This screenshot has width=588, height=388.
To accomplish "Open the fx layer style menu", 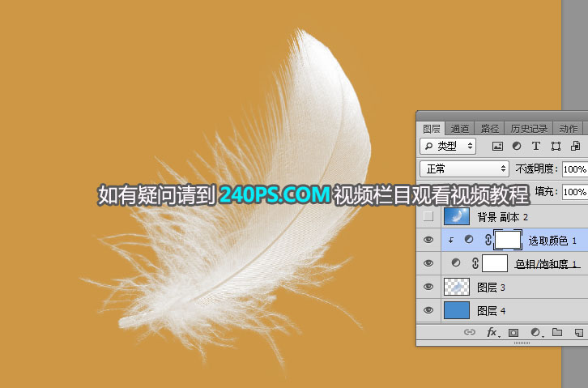I will 492,332.
